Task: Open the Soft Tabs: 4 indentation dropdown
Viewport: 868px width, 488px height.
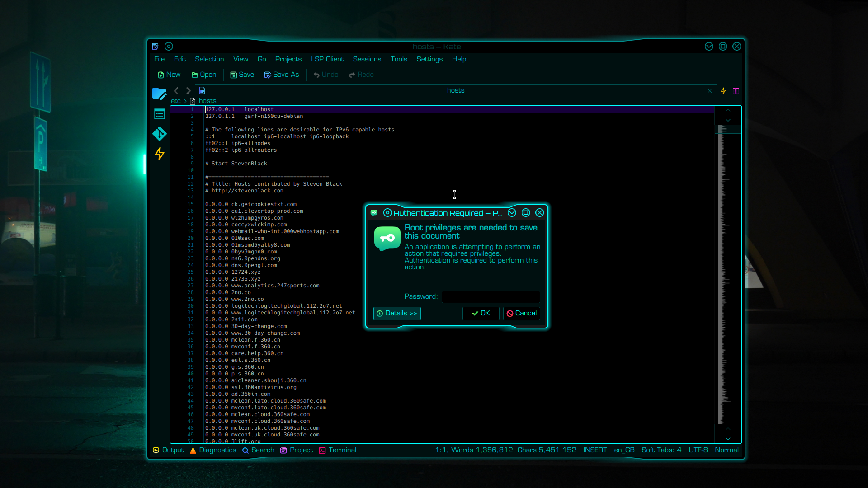Action: 661,450
